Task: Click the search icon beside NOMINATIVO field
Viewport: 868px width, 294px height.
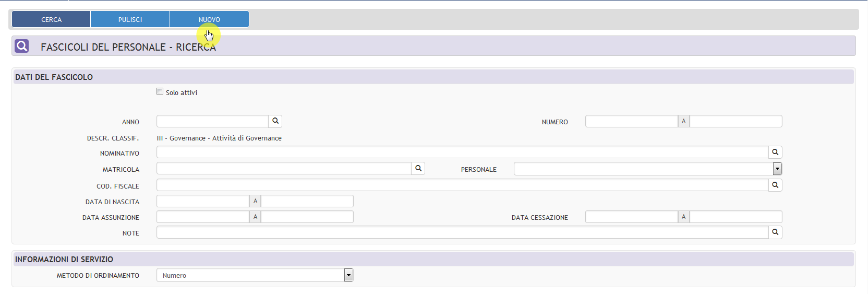Action: tap(775, 152)
